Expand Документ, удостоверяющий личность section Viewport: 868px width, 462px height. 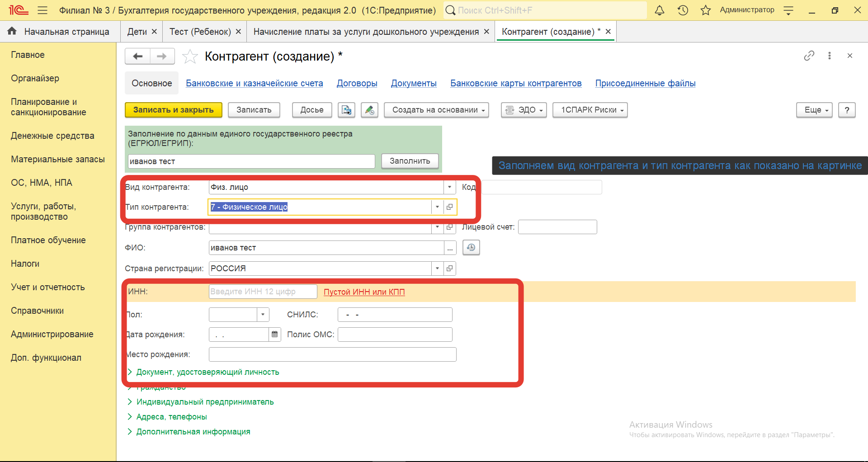click(208, 372)
